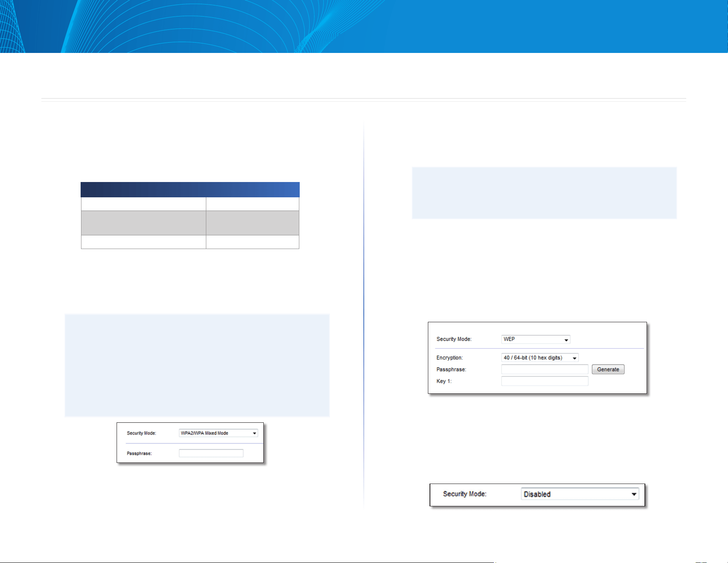Viewport: 728px width, 563px height.
Task: Click the Security Mode label beside WEP
Action: (x=454, y=339)
